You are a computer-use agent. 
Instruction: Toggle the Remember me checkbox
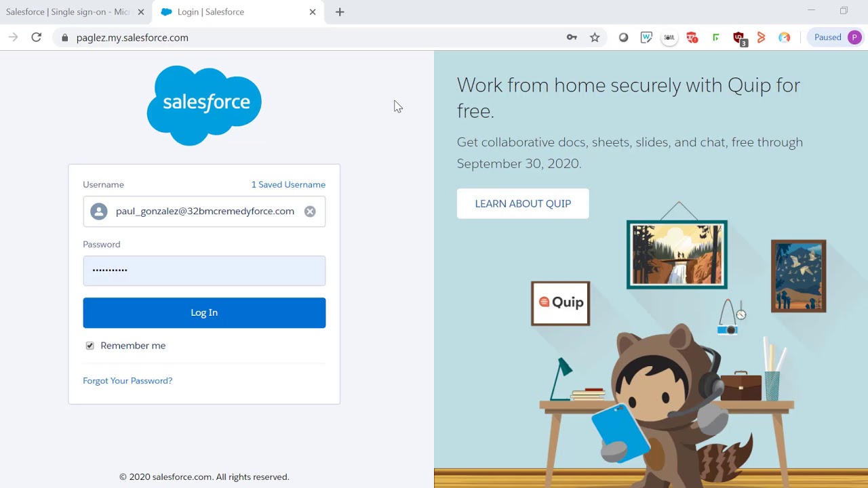(x=90, y=346)
